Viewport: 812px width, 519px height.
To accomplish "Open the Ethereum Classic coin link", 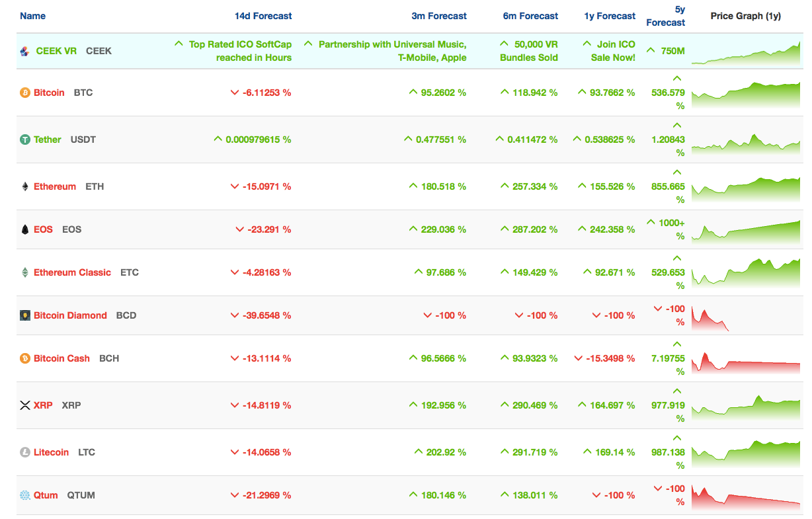I will 72,272.
